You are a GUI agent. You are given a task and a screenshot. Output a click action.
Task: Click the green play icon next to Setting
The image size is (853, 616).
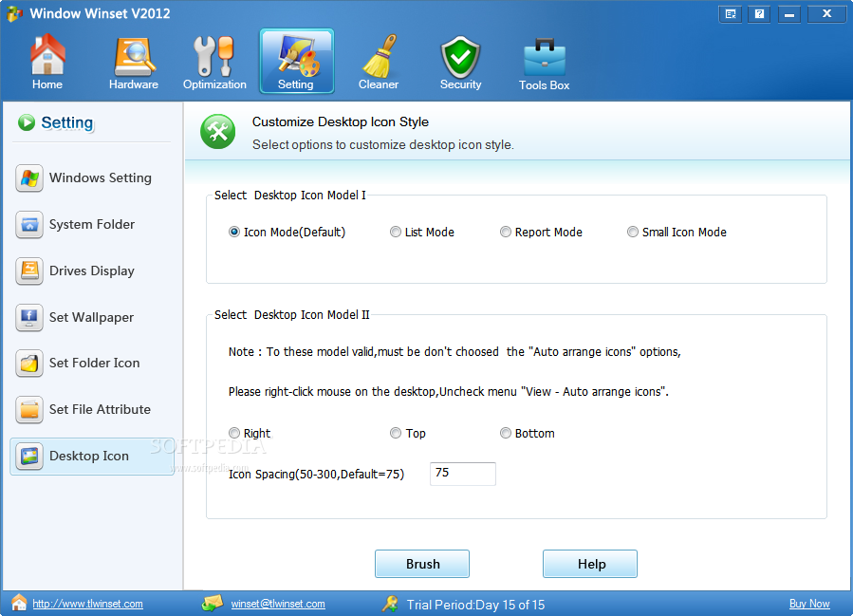[27, 122]
